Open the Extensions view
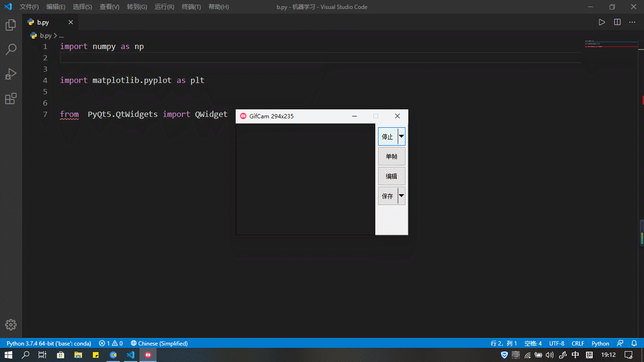The image size is (644, 362). pyautogui.click(x=10, y=99)
